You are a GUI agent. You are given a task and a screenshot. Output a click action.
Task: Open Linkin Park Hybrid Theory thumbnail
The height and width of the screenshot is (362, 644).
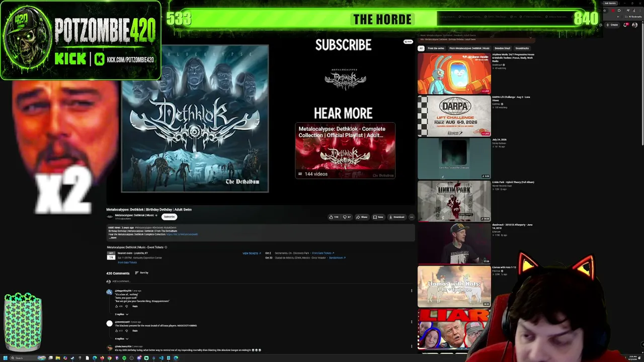454,201
